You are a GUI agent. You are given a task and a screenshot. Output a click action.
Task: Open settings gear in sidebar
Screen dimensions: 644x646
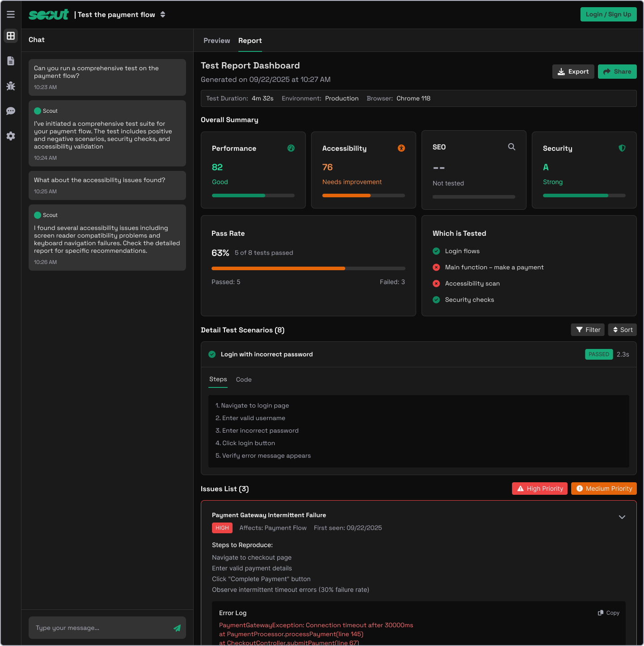tap(11, 136)
